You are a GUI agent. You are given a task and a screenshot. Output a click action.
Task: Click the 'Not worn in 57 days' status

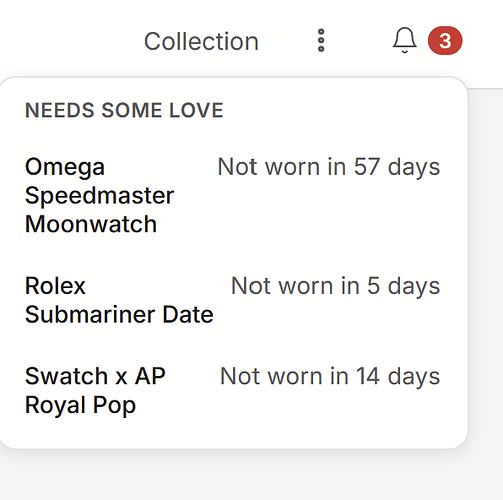tap(329, 167)
